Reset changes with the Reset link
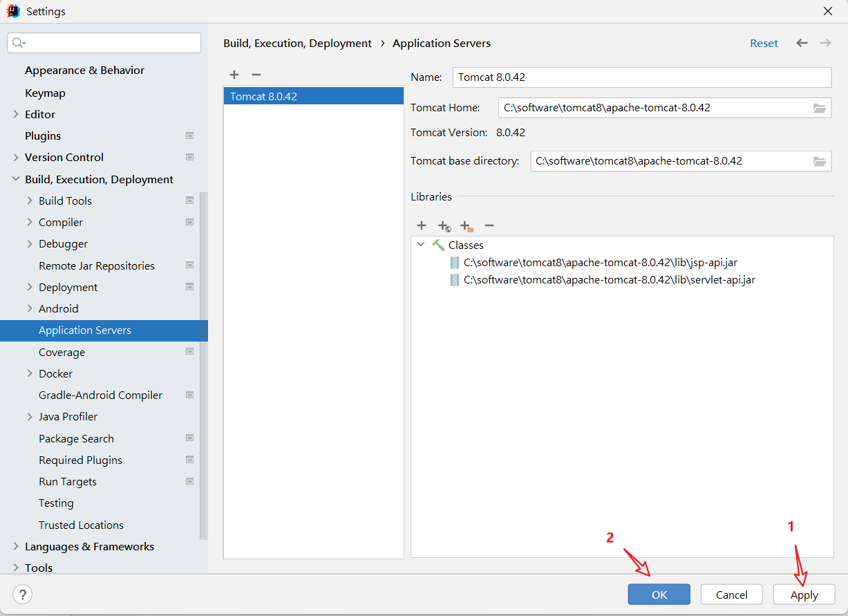The width and height of the screenshot is (848, 616). [x=764, y=43]
